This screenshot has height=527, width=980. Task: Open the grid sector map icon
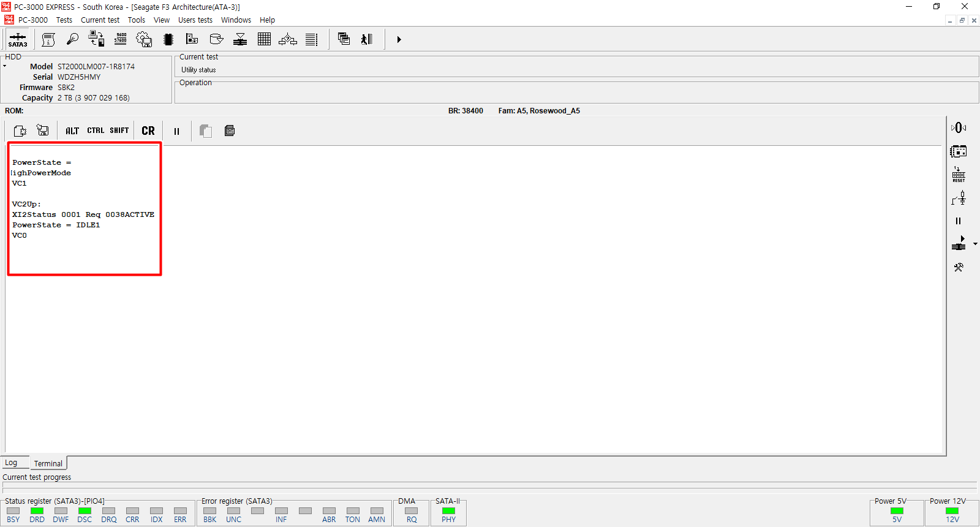click(x=264, y=39)
